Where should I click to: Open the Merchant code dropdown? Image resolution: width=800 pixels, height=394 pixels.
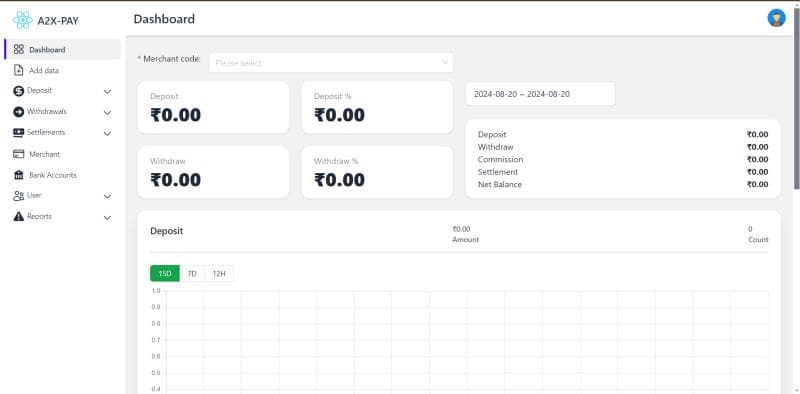(331, 62)
